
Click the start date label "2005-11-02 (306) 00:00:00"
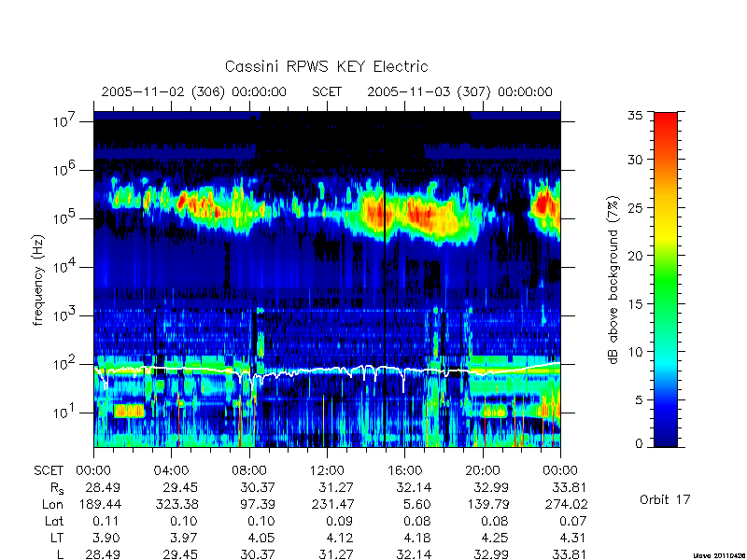[x=194, y=91]
